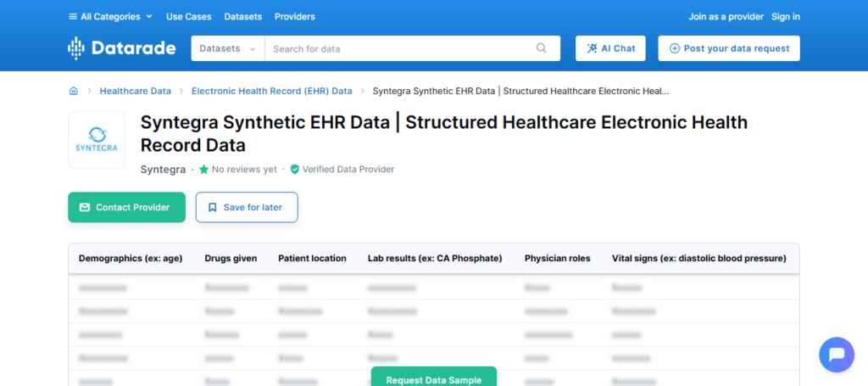Open Electronic Health Record (EHR) Data breadcrumb
868x386 pixels.
coord(272,91)
